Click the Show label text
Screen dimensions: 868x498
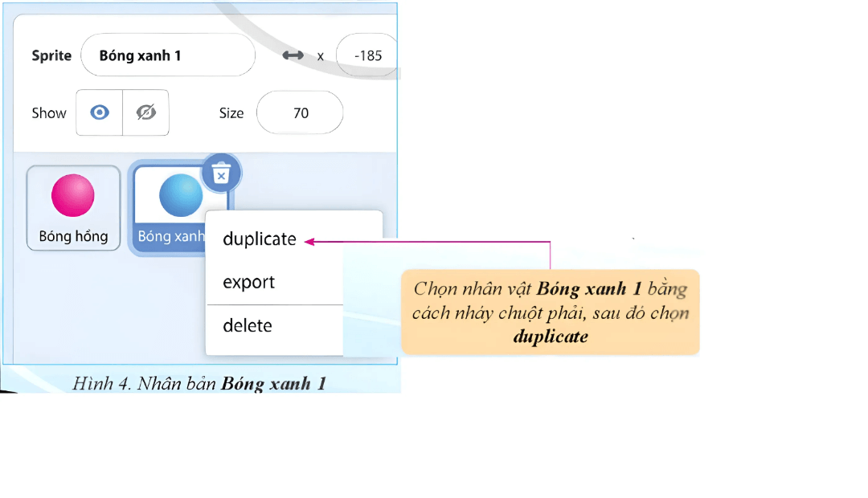coord(49,113)
